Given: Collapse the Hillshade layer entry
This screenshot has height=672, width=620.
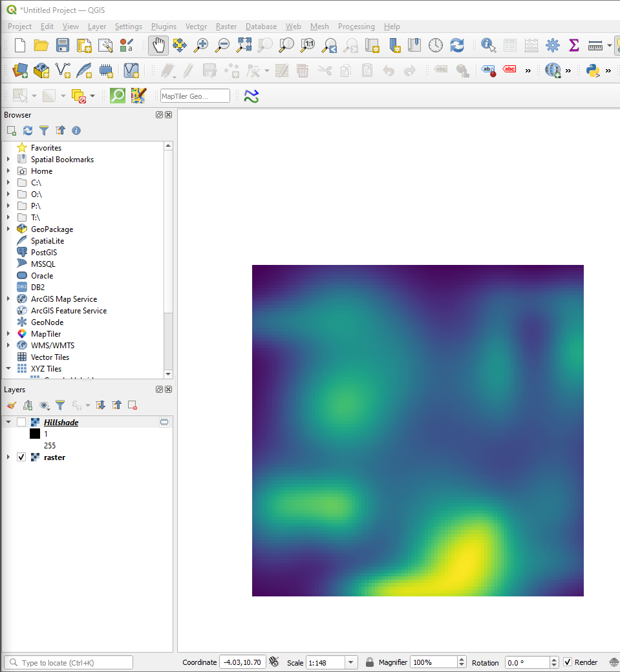Looking at the screenshot, I should tap(6, 422).
